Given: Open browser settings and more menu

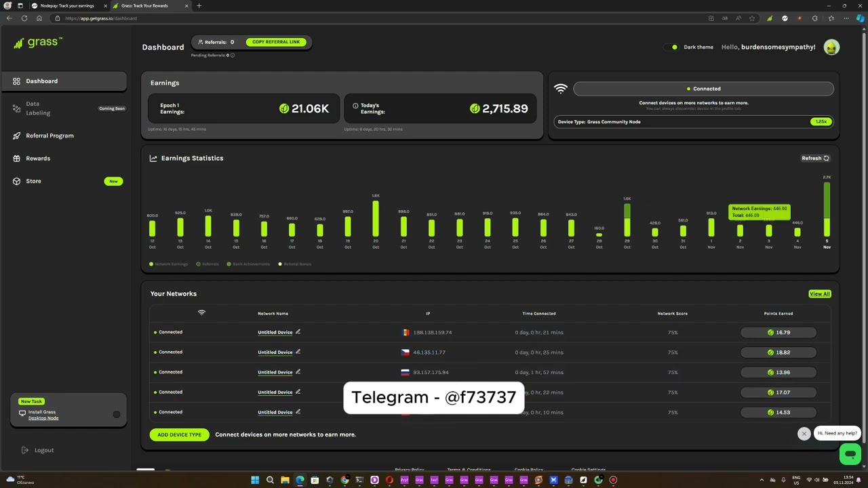Looking at the screenshot, I should coord(846,18).
